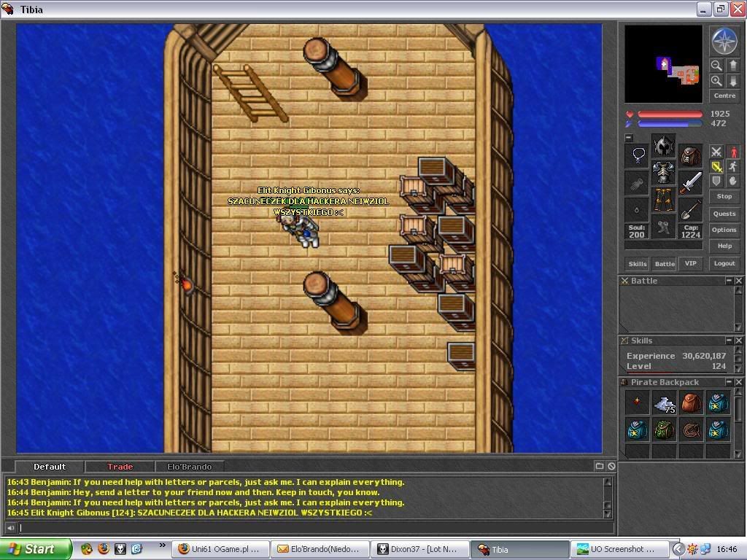Click the red health bar
Screen dimensions: 747x560
[670, 114]
